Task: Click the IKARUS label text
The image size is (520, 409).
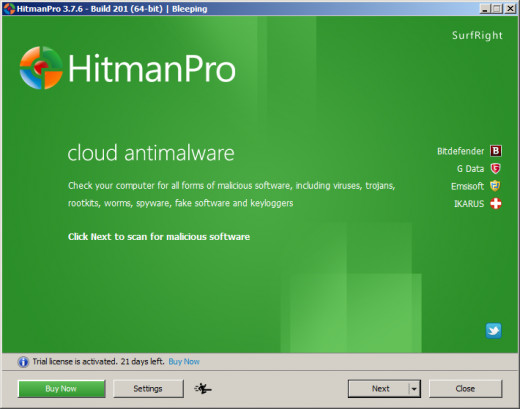Action: coord(469,204)
